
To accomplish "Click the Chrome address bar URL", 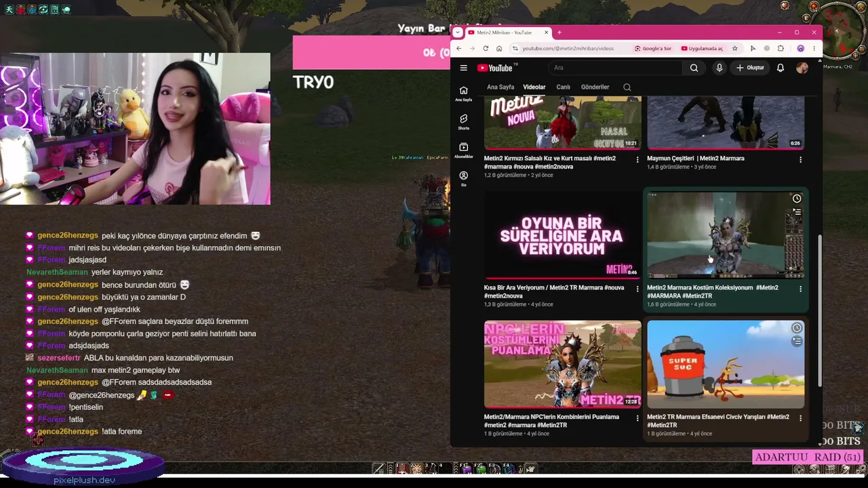I will point(568,48).
